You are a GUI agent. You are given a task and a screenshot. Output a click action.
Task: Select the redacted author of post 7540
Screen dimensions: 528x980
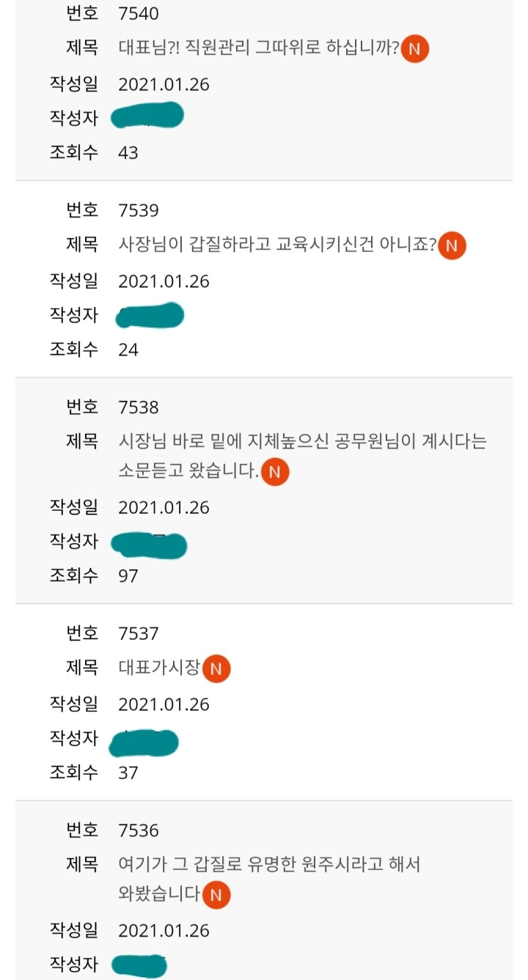(147, 117)
